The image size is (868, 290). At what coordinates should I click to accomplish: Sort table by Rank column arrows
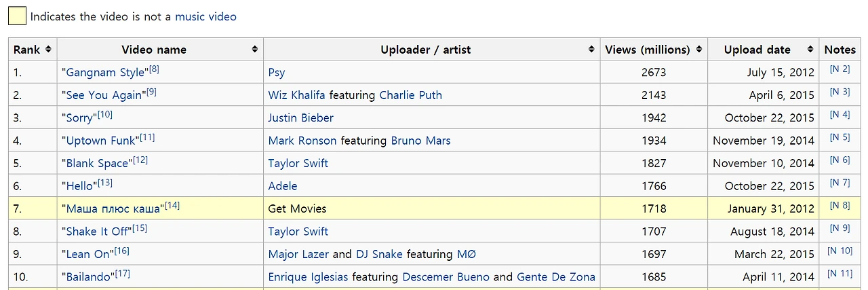48,50
